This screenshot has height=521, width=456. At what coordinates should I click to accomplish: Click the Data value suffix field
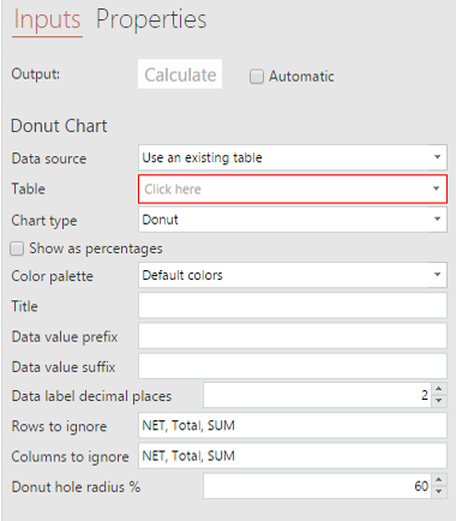pos(293,366)
